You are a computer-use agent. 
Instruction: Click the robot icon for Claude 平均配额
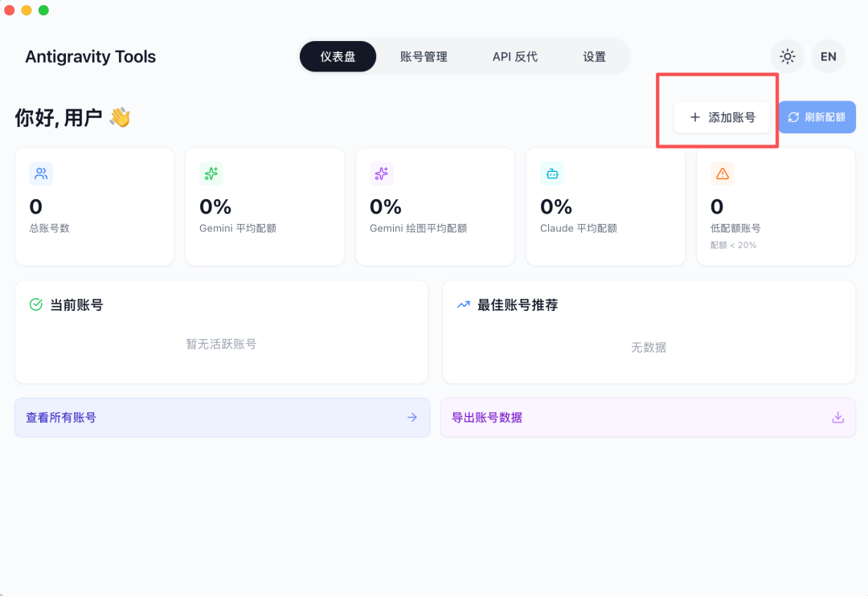(552, 173)
